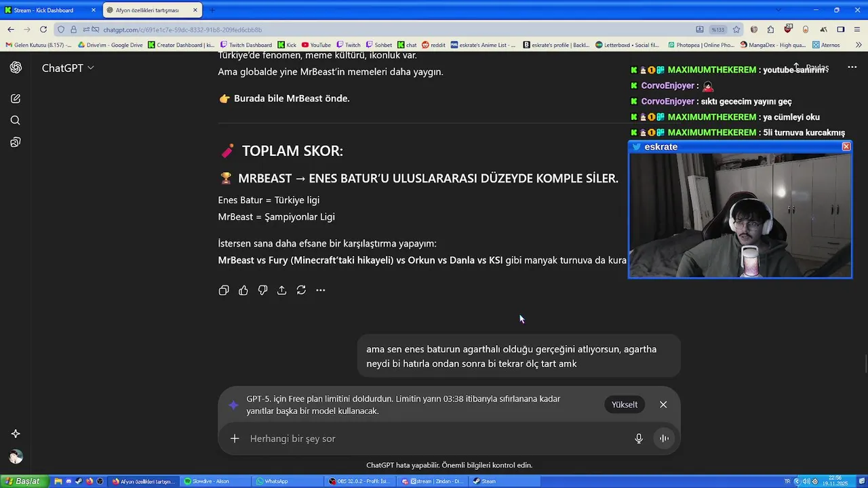
Task: Open the library images icon in sidebar
Action: [x=16, y=142]
